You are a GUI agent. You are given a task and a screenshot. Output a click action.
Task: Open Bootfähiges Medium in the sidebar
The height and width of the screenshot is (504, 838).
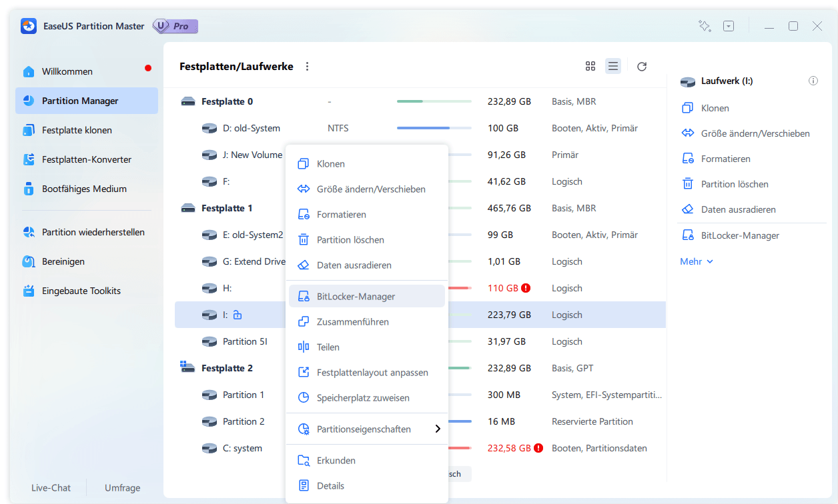click(x=87, y=189)
